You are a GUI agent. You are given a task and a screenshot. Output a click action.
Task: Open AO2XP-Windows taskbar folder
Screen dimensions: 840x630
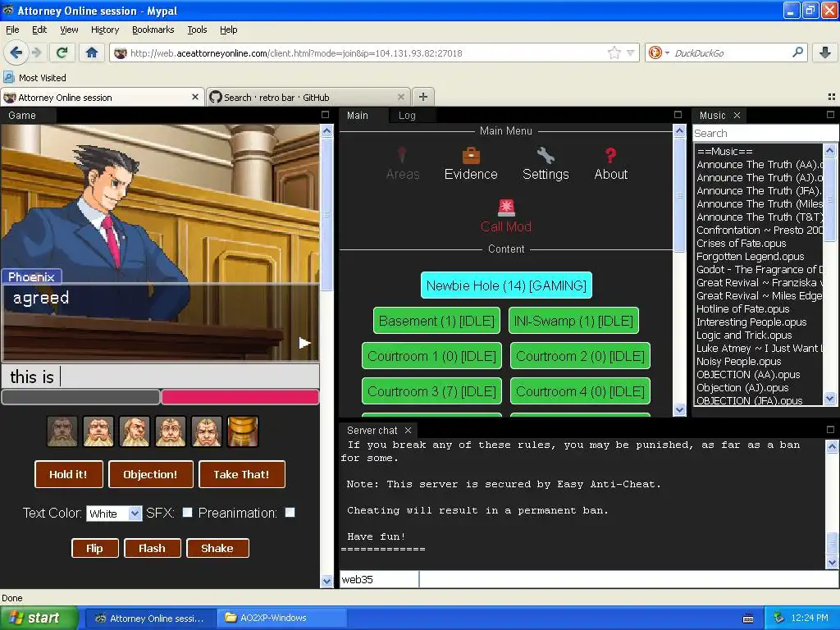pyautogui.click(x=282, y=618)
